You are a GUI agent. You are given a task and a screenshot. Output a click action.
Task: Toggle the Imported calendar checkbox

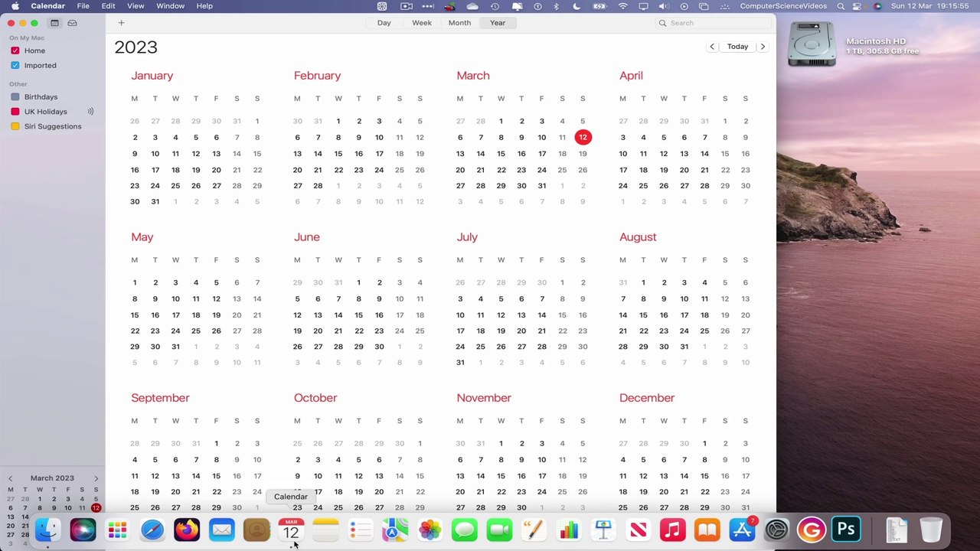pos(15,65)
